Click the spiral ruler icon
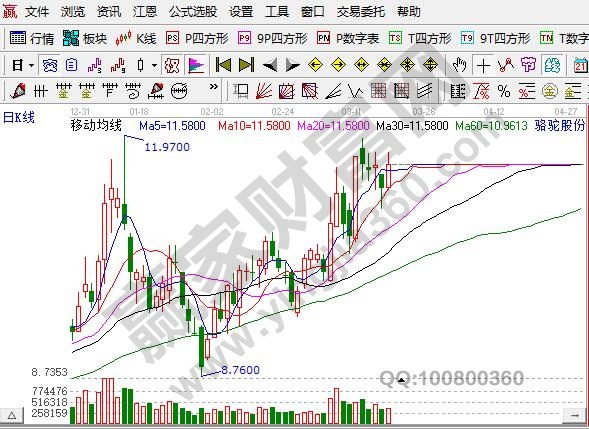This screenshot has width=589, height=429. 133,91
